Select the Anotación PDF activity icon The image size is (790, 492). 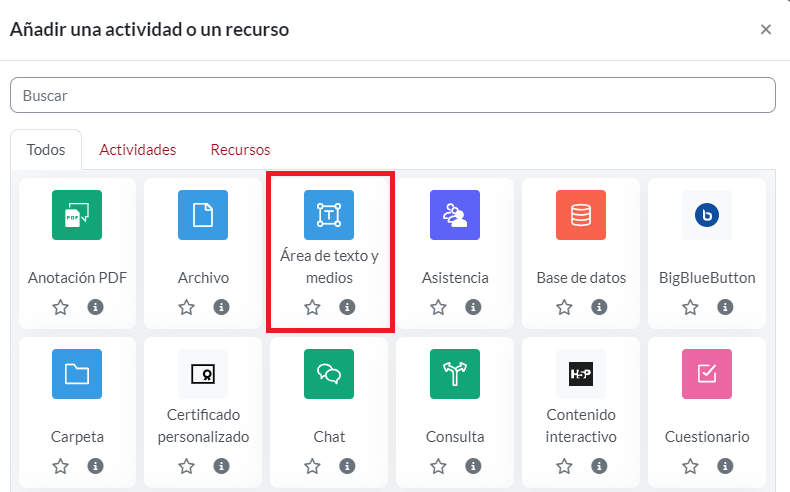pos(77,214)
